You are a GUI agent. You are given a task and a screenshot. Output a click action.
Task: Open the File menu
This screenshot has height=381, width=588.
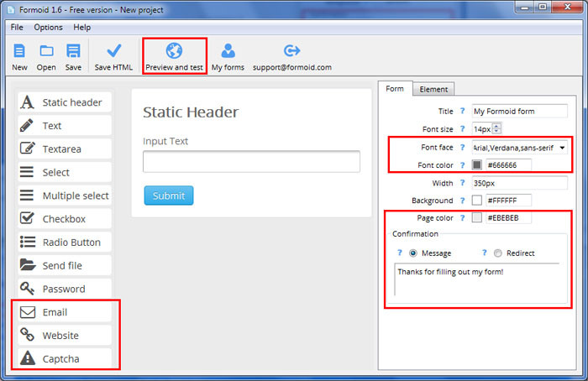coord(17,28)
